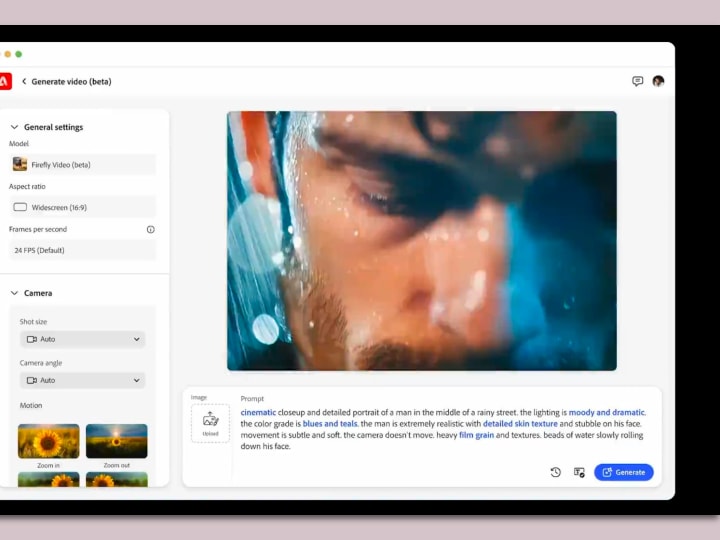Image resolution: width=720 pixels, height=540 pixels.
Task: Go back using the arrow beside Generate video
Action: 24,81
